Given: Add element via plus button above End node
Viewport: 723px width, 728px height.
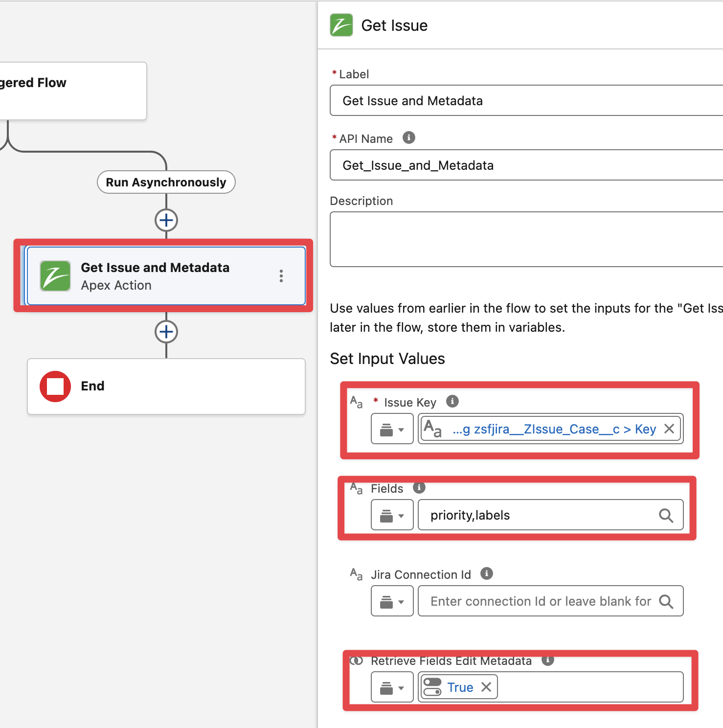Looking at the screenshot, I should (x=166, y=332).
